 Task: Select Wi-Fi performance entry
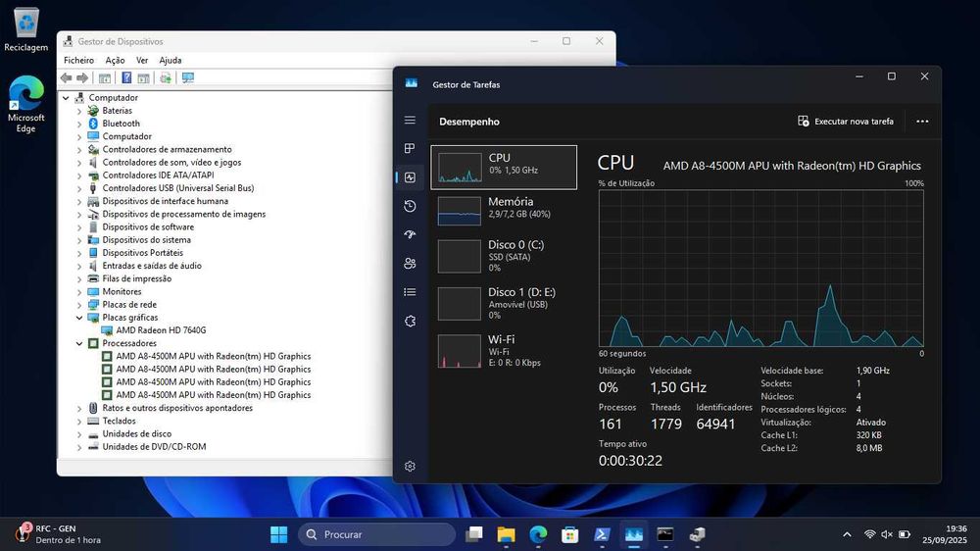(x=504, y=351)
